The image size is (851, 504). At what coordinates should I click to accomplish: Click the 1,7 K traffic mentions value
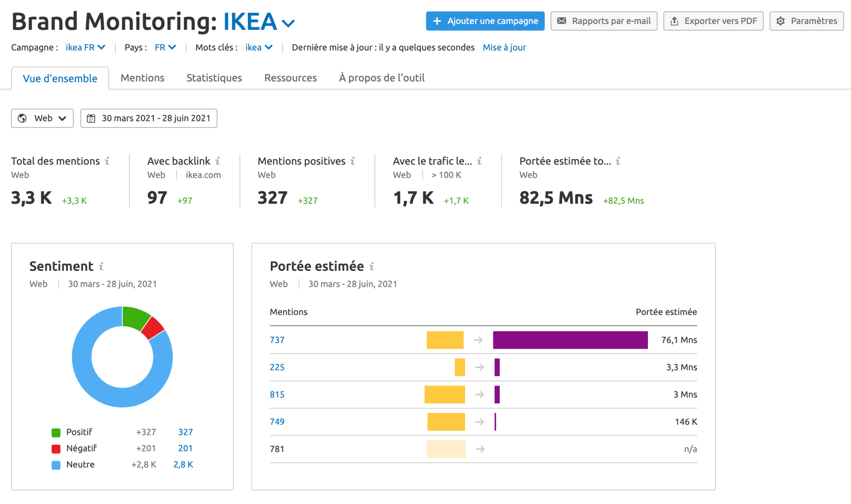413,197
